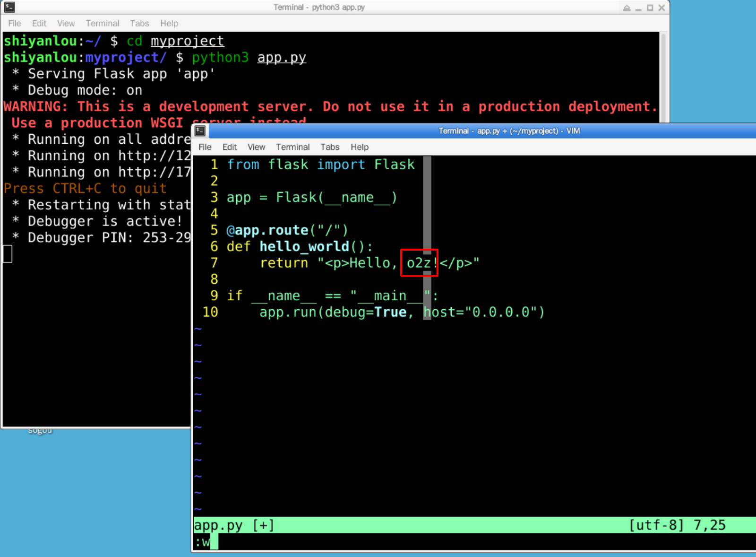Open Edit menu in VIM terminal window

click(x=230, y=147)
